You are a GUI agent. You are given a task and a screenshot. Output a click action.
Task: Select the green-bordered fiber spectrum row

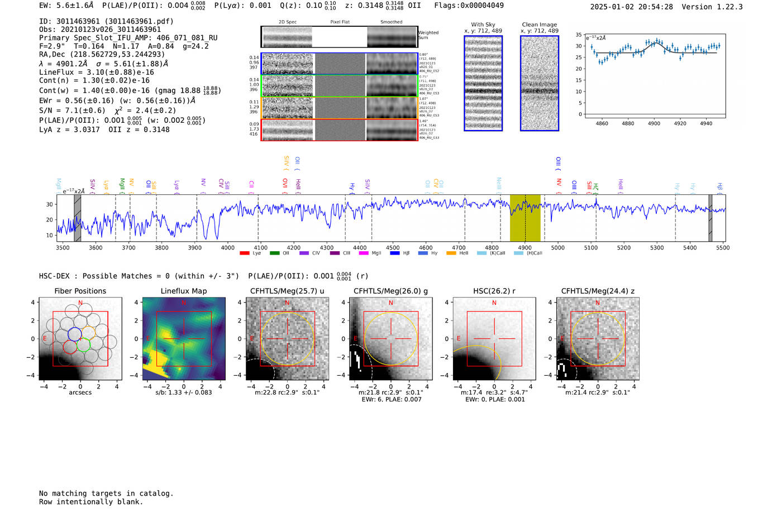pyautogui.click(x=339, y=86)
